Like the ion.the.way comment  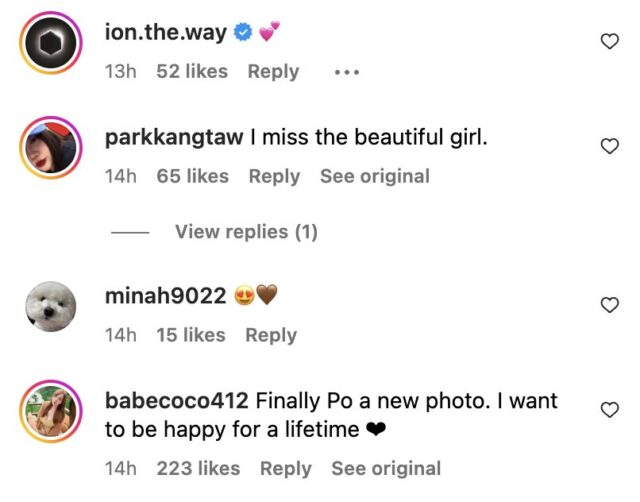click(x=608, y=41)
